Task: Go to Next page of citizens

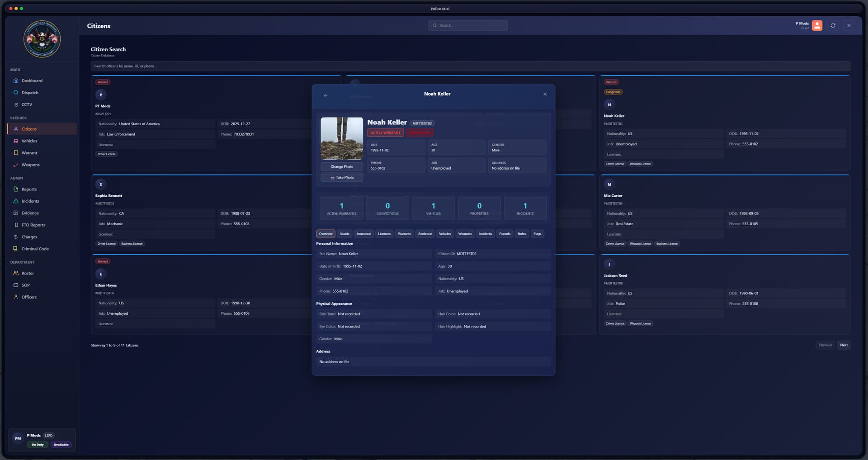Action: tap(844, 345)
